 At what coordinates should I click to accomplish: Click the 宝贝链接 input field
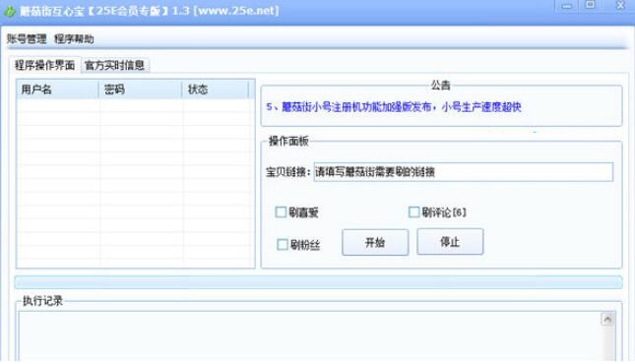click(464, 172)
